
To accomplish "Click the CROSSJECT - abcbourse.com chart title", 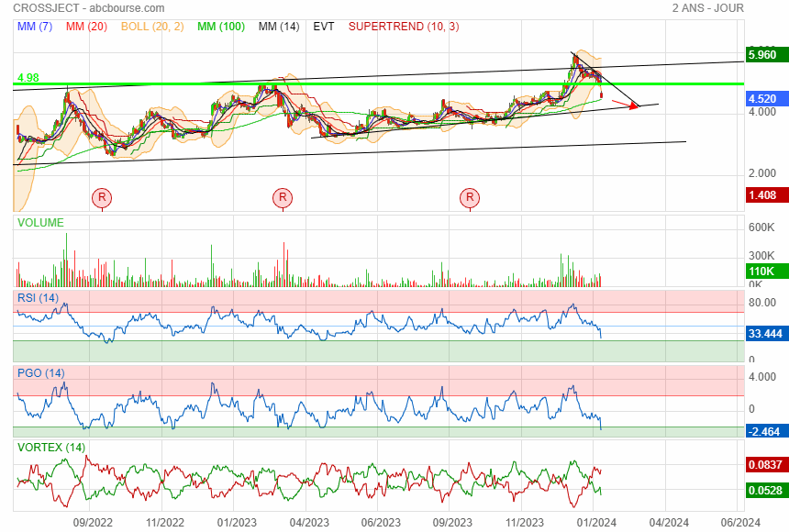I will click(x=89, y=8).
